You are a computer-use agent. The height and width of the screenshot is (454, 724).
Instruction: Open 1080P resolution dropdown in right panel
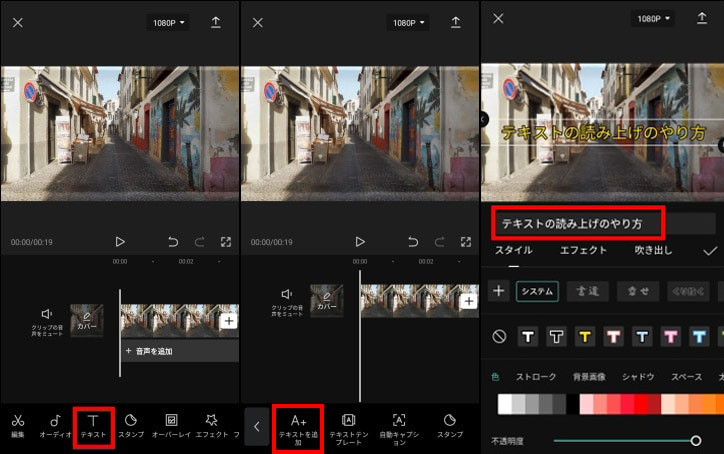tap(655, 19)
